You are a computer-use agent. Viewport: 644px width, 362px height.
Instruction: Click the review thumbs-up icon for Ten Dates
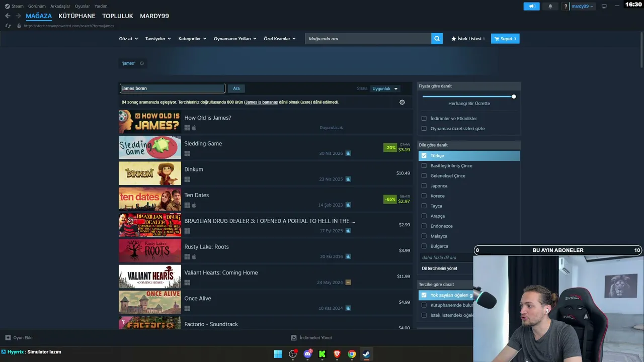tap(348, 205)
